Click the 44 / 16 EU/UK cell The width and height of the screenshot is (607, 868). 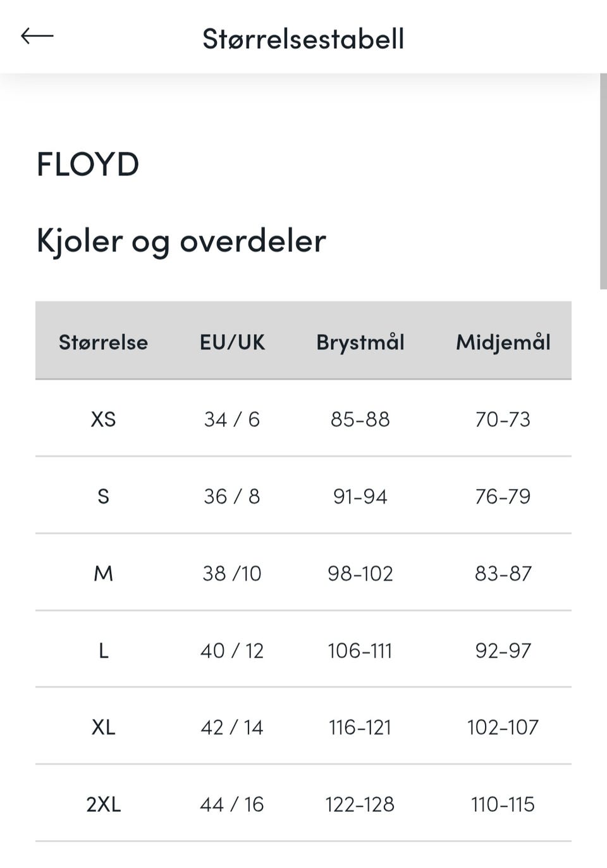click(x=232, y=804)
